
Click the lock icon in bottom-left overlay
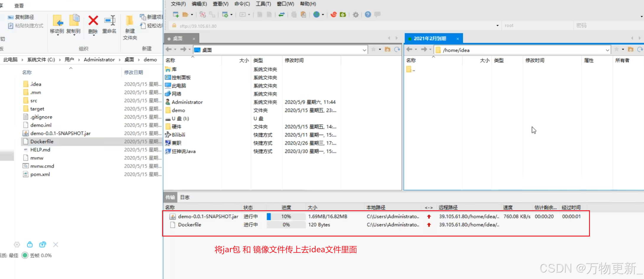click(x=30, y=244)
